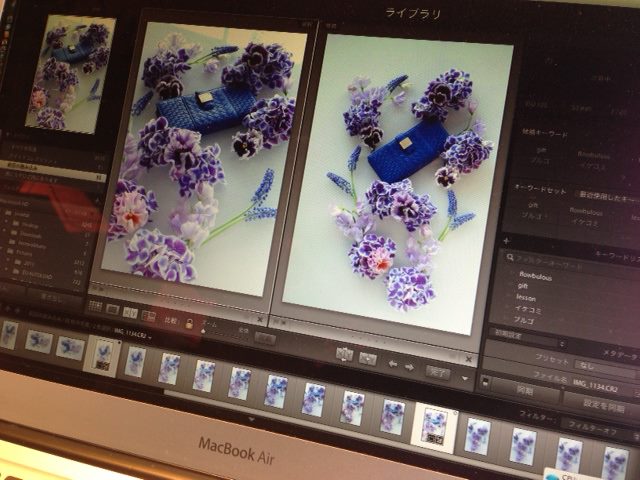Add keyword with the plus icon
This screenshot has height=480, width=640.
coord(507,241)
